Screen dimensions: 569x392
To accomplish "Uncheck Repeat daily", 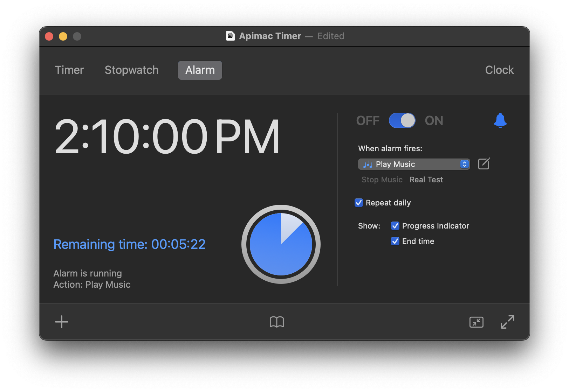I will tap(358, 203).
